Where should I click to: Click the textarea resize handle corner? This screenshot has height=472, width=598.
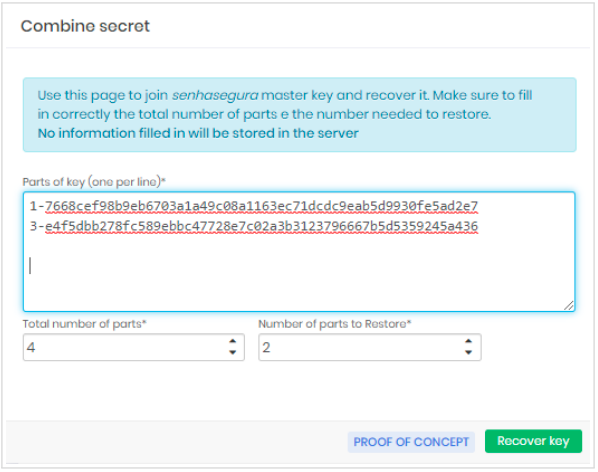(x=569, y=305)
